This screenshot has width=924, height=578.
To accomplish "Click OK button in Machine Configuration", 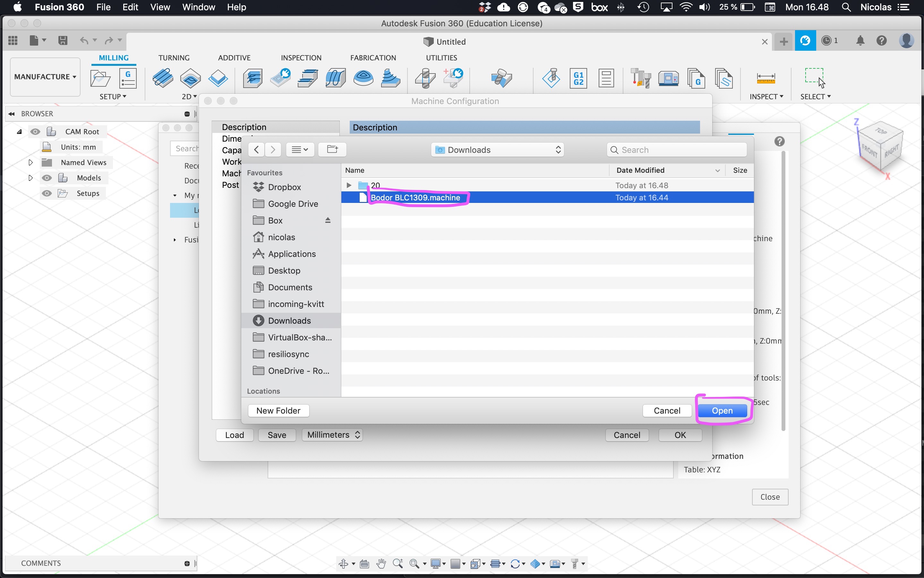I will click(680, 435).
